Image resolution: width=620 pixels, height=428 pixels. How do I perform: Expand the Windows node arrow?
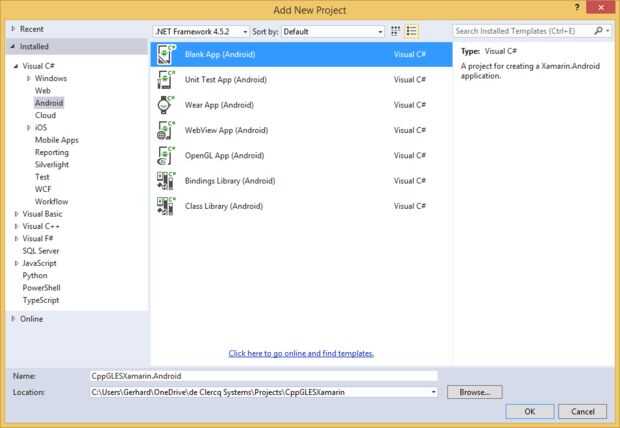[x=28, y=78]
